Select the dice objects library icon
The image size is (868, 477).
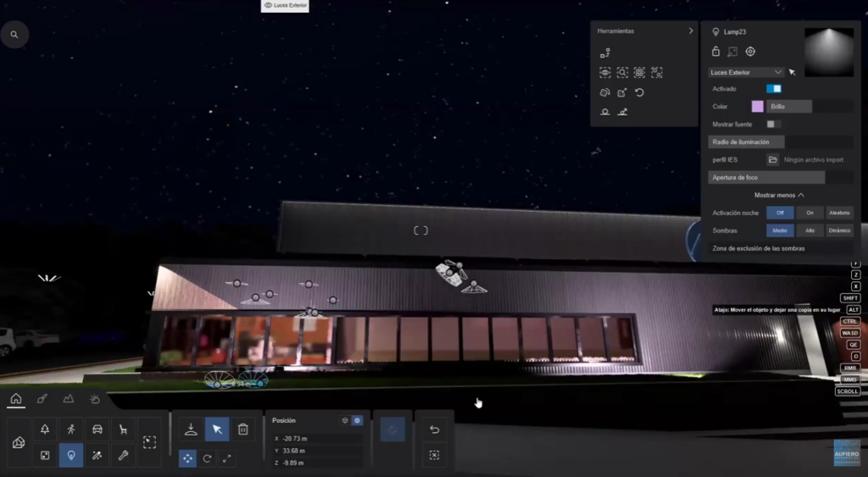pos(45,456)
